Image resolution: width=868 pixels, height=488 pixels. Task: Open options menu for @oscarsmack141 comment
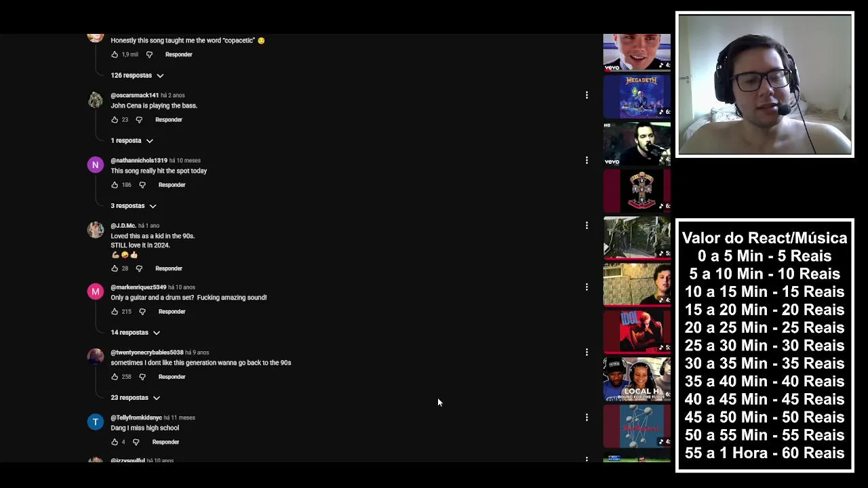click(x=587, y=96)
